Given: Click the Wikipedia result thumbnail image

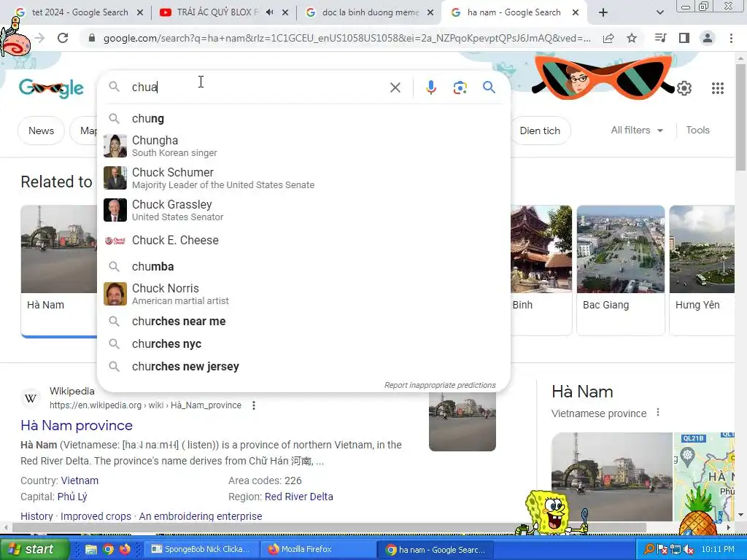Looking at the screenshot, I should pyautogui.click(x=462, y=421).
